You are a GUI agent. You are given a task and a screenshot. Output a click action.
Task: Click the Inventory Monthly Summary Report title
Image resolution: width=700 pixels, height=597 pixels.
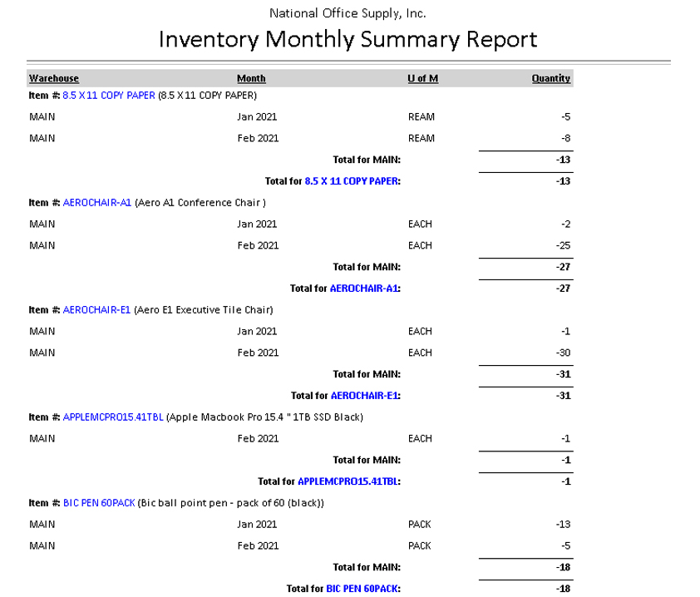(348, 39)
